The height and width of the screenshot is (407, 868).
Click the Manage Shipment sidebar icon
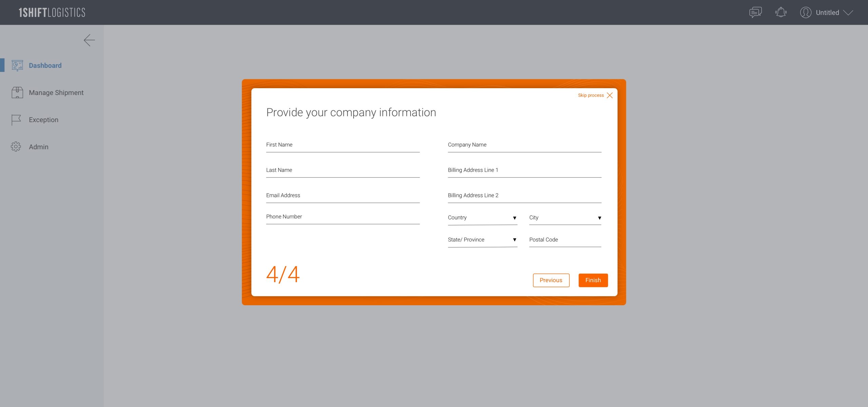(x=17, y=92)
